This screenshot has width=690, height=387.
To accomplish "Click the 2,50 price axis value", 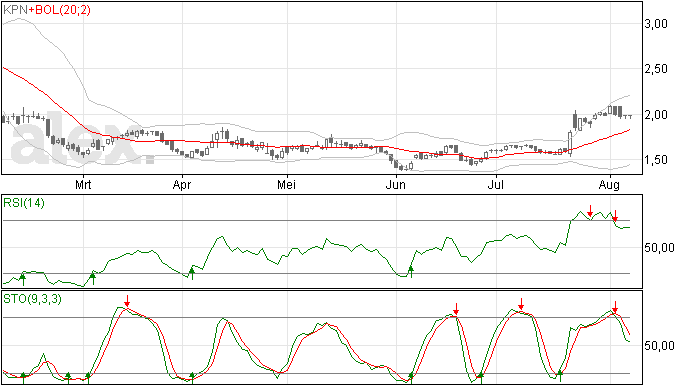I will coord(656,69).
